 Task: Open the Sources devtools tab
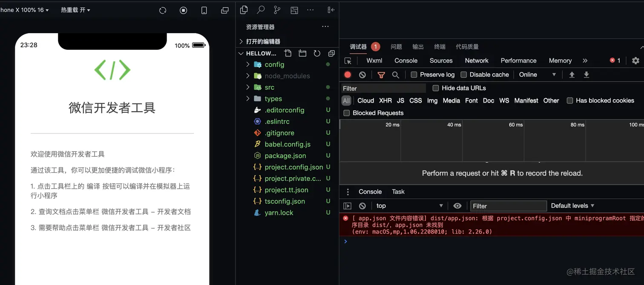pyautogui.click(x=441, y=60)
